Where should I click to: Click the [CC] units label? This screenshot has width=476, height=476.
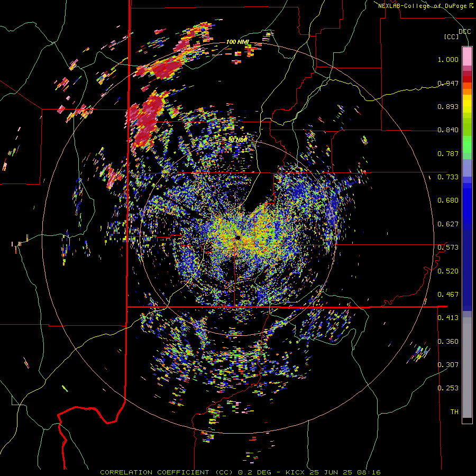452,36
